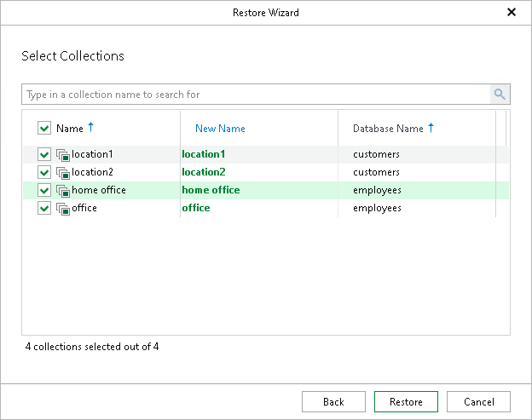Click the collection icon for home office

(x=63, y=191)
